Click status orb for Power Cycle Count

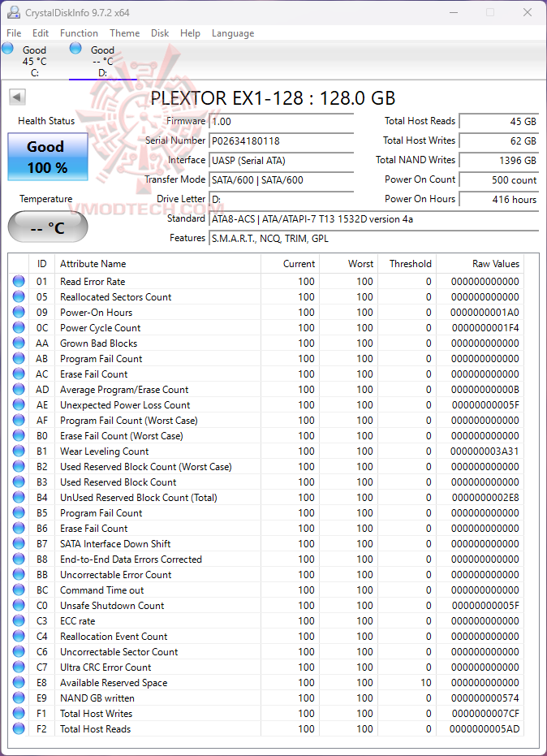[x=19, y=327]
